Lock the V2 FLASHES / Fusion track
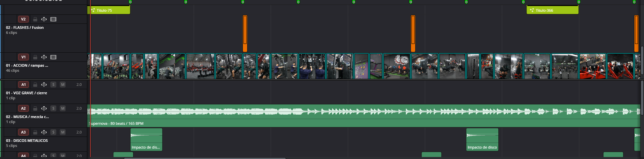 pyautogui.click(x=35, y=19)
